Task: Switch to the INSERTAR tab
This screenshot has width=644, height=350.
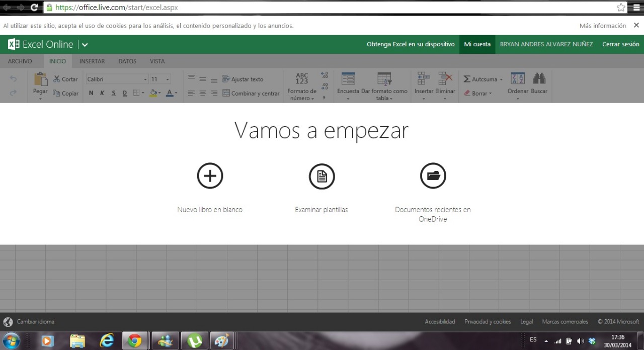Action: [x=92, y=61]
